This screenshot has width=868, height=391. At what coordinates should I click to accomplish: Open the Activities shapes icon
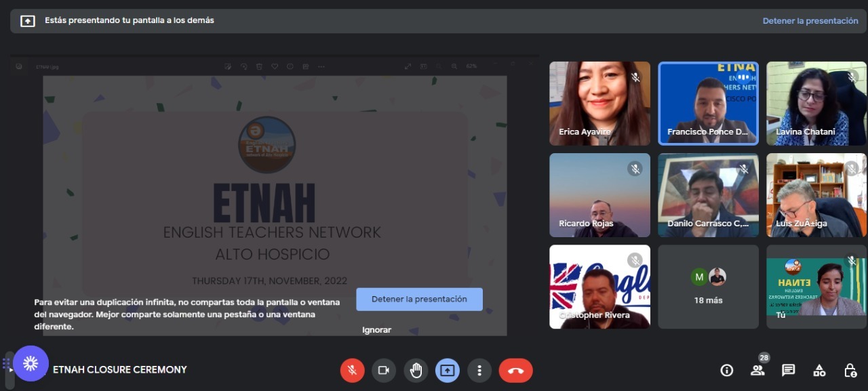pos(819,370)
